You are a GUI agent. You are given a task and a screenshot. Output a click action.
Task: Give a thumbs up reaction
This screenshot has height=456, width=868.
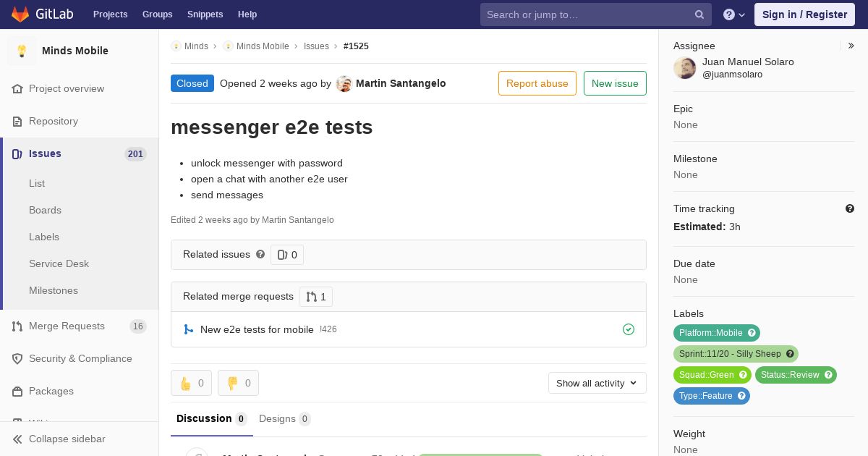[191, 383]
